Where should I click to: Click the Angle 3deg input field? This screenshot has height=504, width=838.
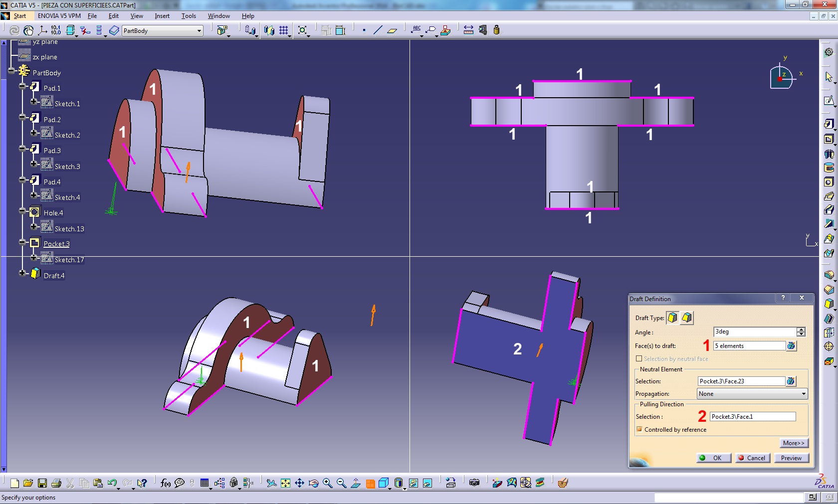coord(755,332)
